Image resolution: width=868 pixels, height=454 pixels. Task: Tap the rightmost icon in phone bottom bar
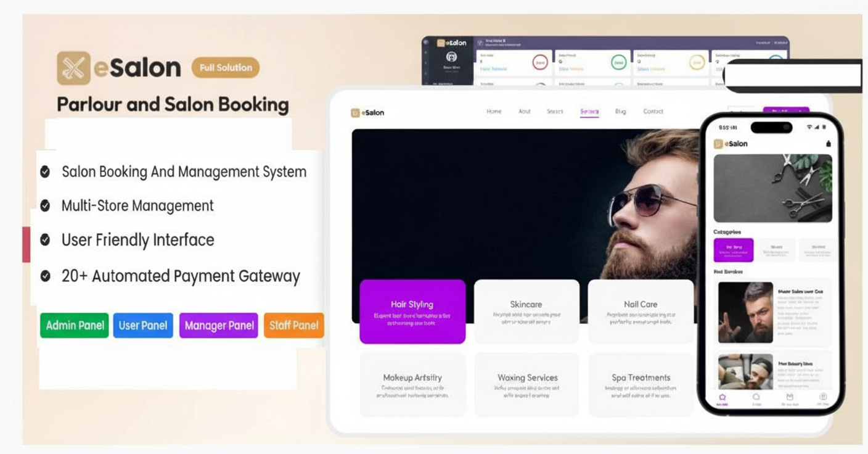pos(822,398)
